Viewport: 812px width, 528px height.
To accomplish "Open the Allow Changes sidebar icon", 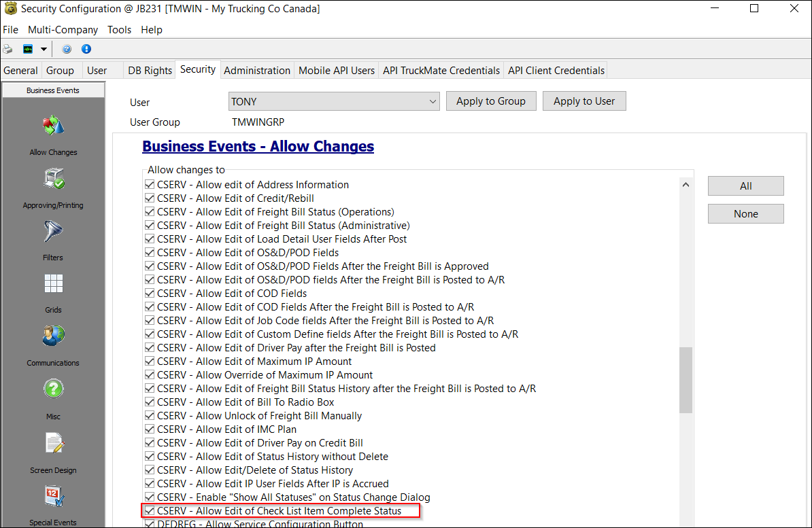I will tap(53, 126).
